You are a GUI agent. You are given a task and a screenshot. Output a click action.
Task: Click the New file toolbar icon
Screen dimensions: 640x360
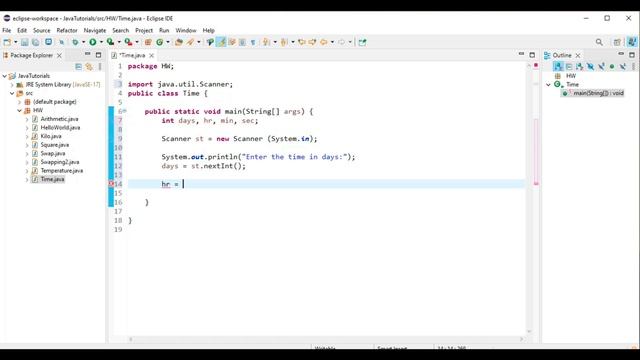point(7,42)
